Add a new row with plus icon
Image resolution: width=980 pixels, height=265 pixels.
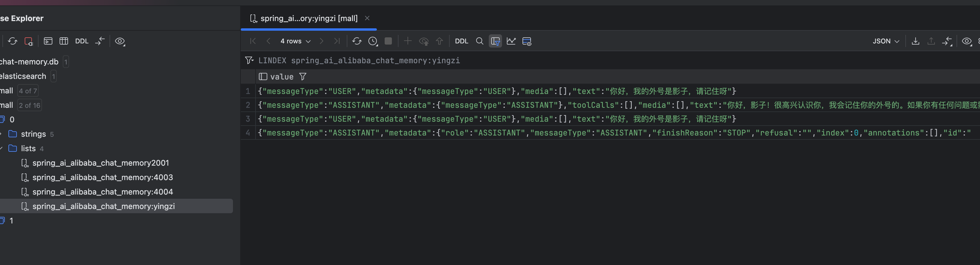(408, 41)
